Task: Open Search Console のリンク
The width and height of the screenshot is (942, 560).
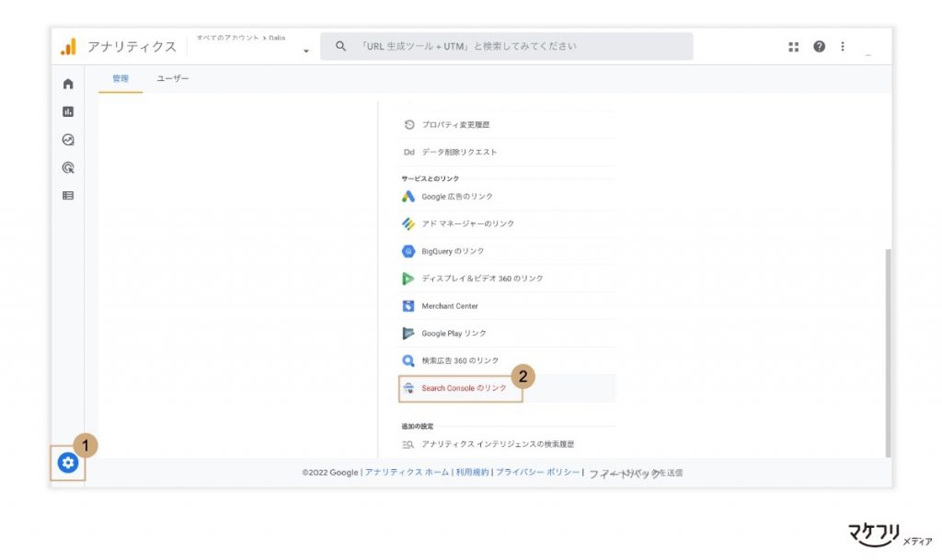Action: pos(463,388)
